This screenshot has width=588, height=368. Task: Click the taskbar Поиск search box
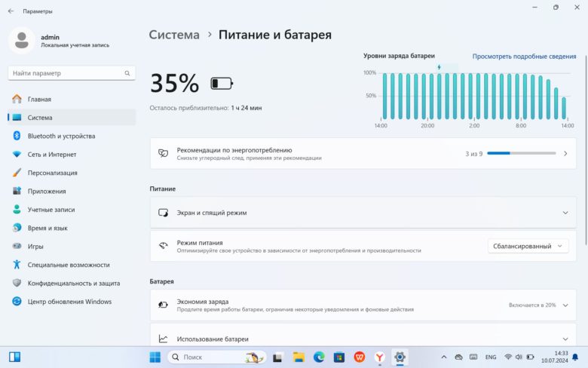(x=217, y=357)
